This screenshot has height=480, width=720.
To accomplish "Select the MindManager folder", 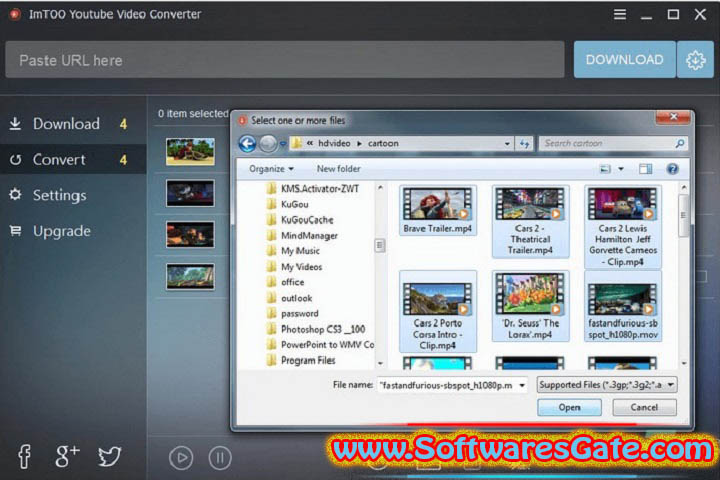I will pos(303,236).
